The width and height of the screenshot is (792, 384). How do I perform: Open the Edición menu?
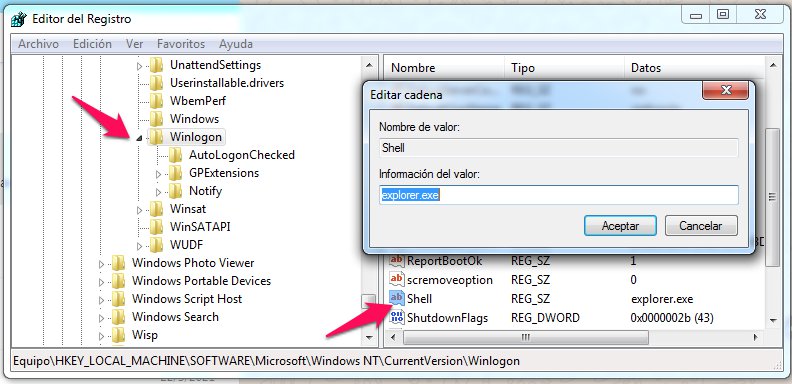pyautogui.click(x=92, y=44)
